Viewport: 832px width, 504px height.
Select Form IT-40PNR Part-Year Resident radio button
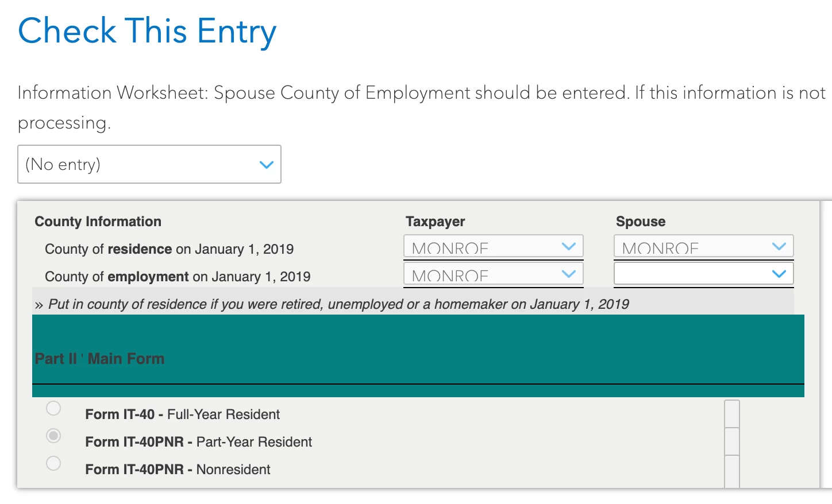click(x=53, y=436)
